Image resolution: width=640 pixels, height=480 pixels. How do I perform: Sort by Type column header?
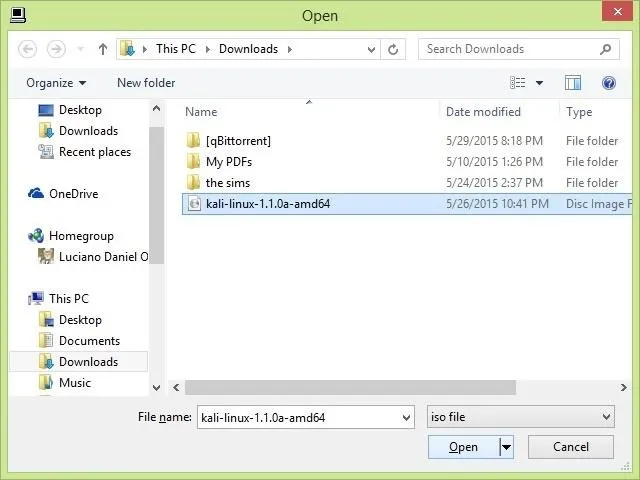tap(579, 112)
